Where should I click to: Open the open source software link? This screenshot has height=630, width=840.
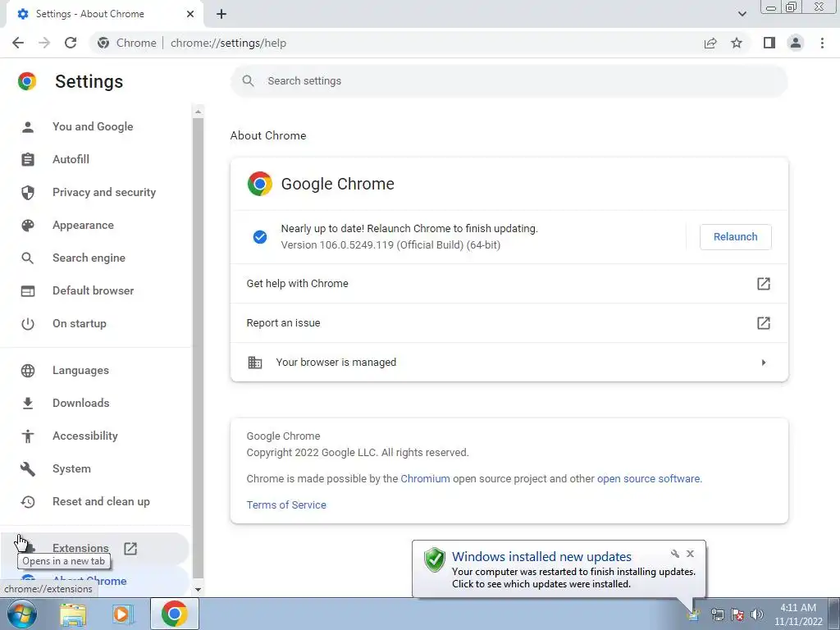648,478
